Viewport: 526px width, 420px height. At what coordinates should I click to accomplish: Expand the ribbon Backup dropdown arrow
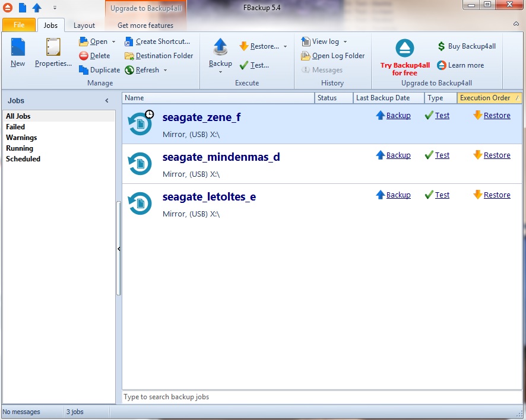click(x=220, y=72)
